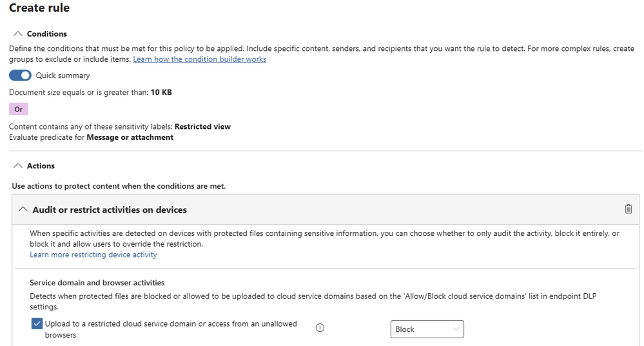Click the Restricted view sensitivity label
This screenshot has width=644, height=346.
pyautogui.click(x=202, y=126)
